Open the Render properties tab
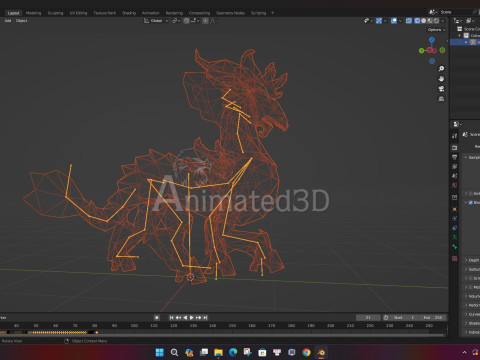Screen dimensions: 480x360 coord(455,147)
